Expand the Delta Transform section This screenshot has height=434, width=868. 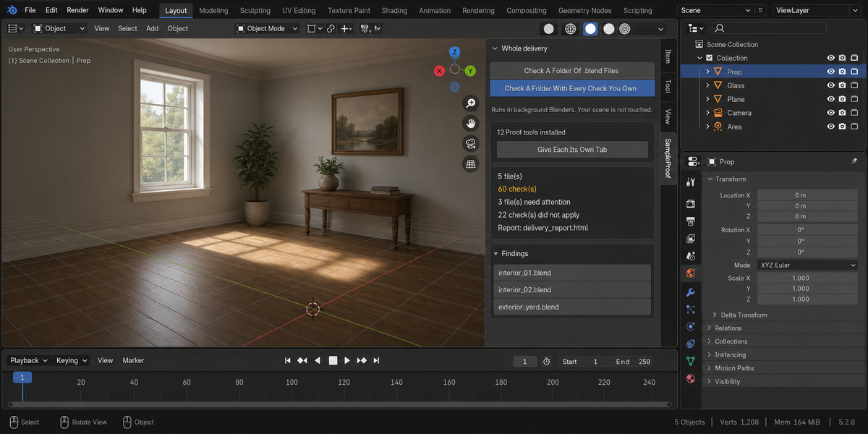744,315
